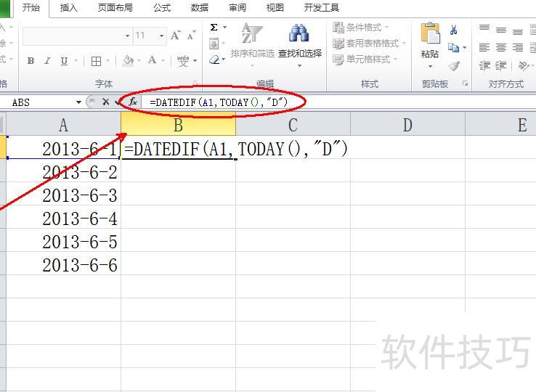Select column A header
Viewport: 536px width, 392px height.
coord(64,125)
